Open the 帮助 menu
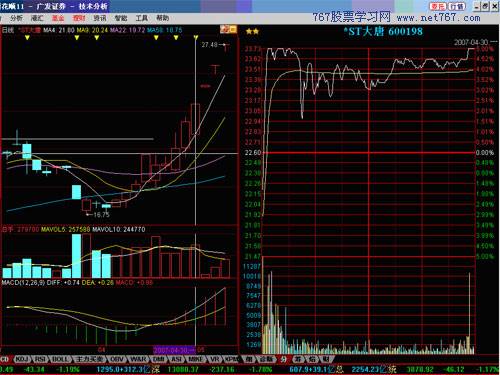The width and height of the screenshot is (500, 375). pyautogui.click(x=163, y=18)
